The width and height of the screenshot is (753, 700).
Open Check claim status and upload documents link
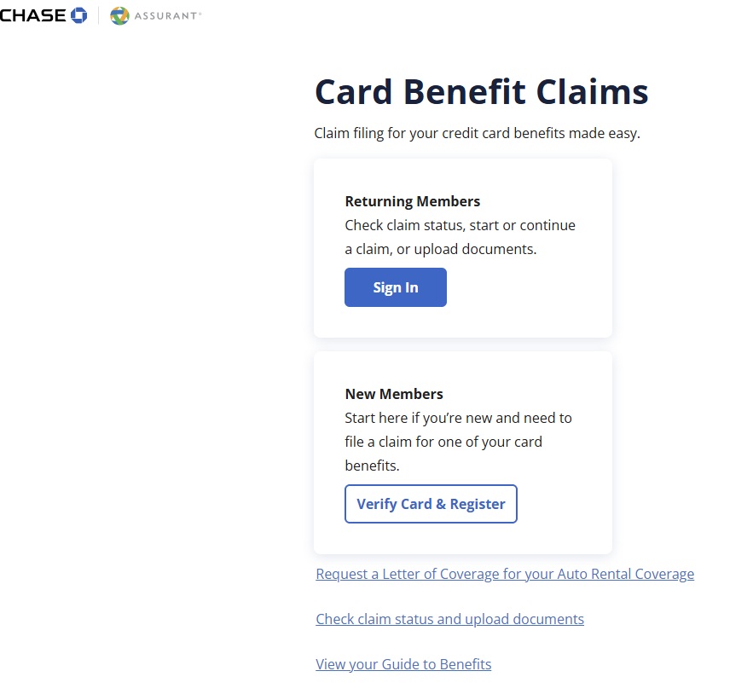pyautogui.click(x=449, y=619)
